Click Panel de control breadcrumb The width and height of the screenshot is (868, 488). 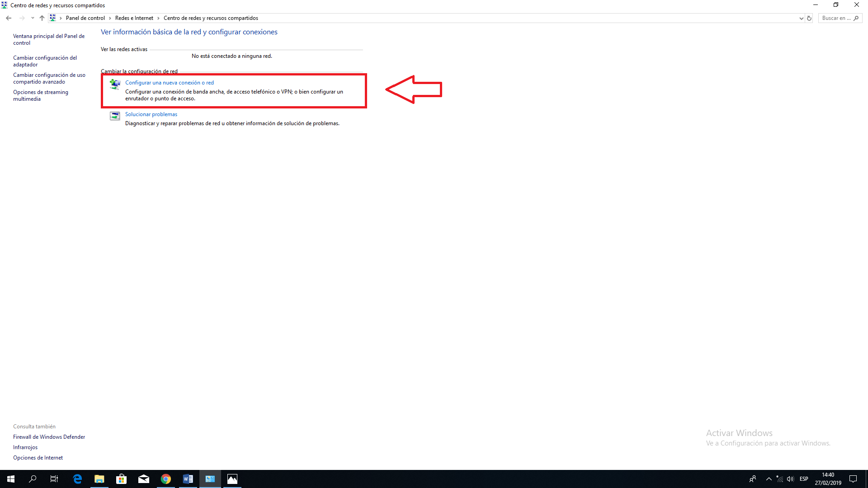click(x=85, y=18)
